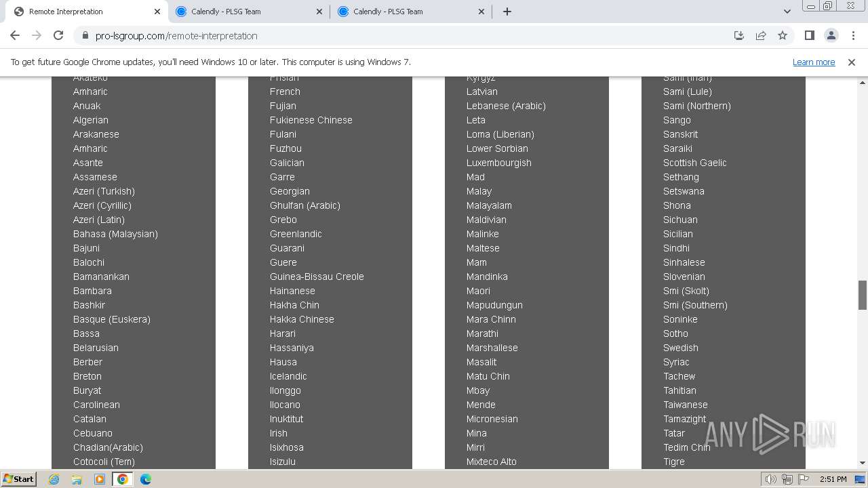This screenshot has height=488, width=868.
Task: Reload the current page
Action: point(58,35)
